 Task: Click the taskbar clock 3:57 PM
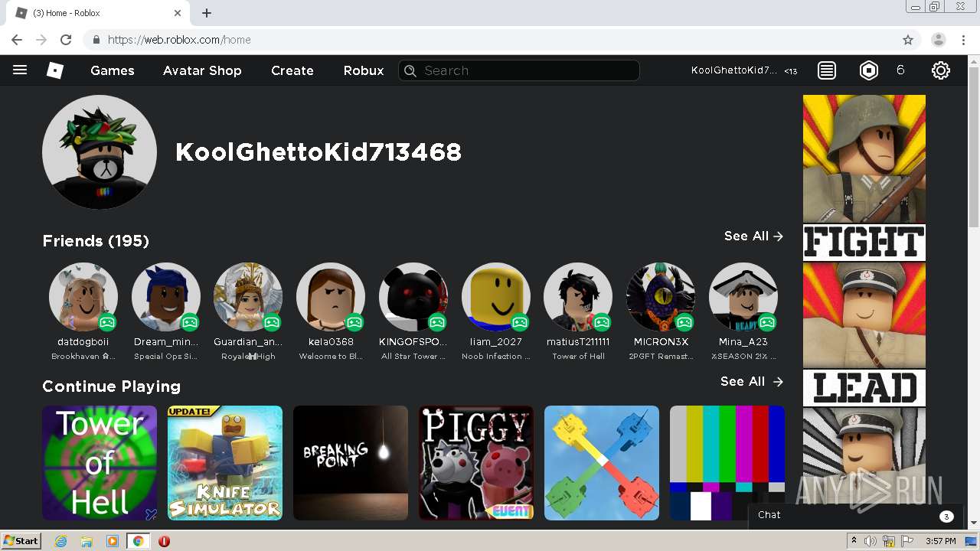(x=941, y=541)
